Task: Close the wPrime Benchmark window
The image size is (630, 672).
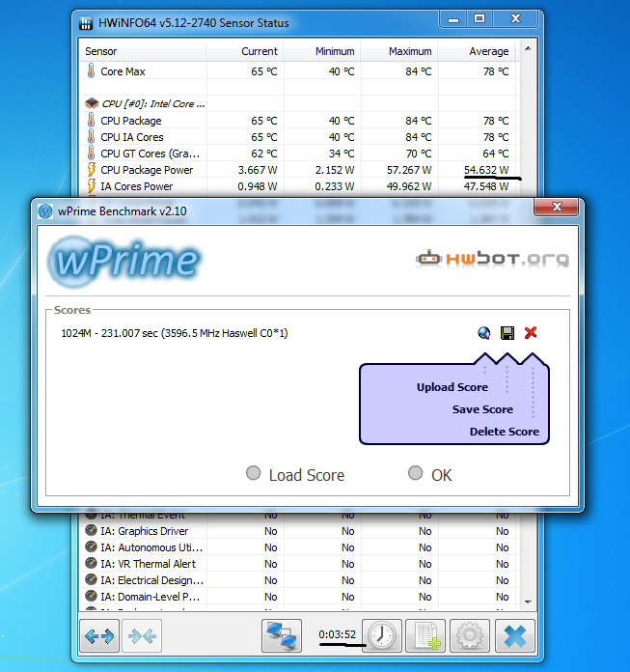Action: point(557,207)
